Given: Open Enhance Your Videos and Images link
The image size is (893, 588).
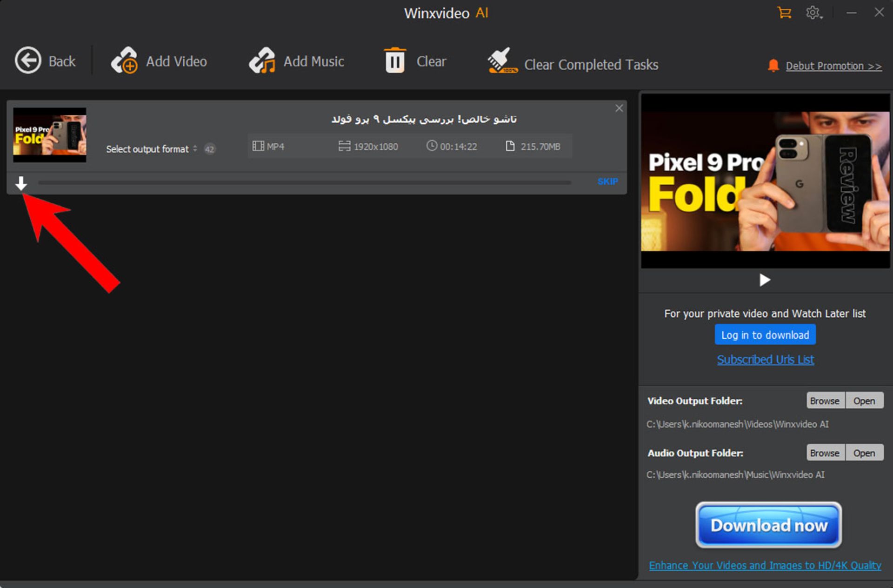Looking at the screenshot, I should (x=765, y=565).
